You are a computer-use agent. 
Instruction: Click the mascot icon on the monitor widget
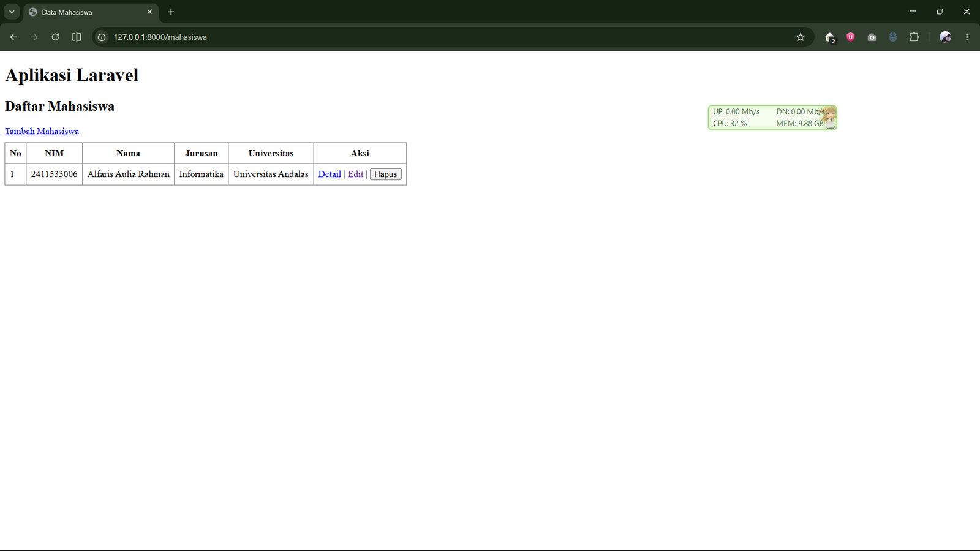click(x=829, y=117)
